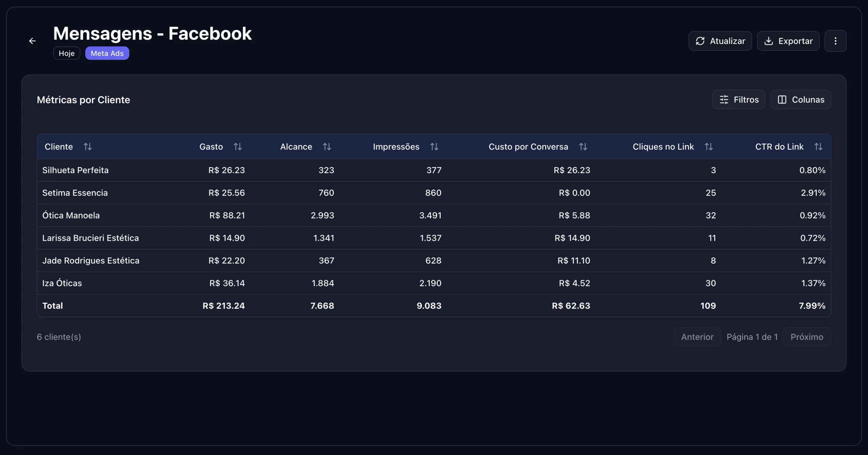Select the Meta Ads tag
Viewport: 868px width, 455px height.
[107, 53]
